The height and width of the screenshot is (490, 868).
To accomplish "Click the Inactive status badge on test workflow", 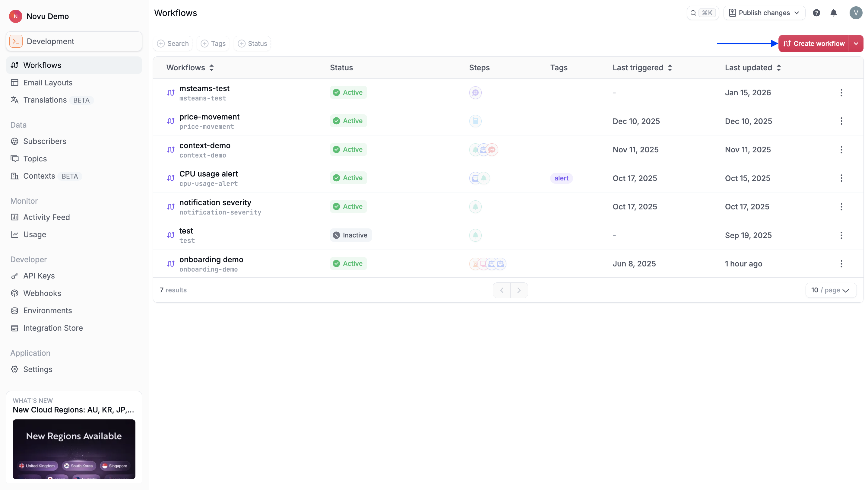I will [350, 235].
